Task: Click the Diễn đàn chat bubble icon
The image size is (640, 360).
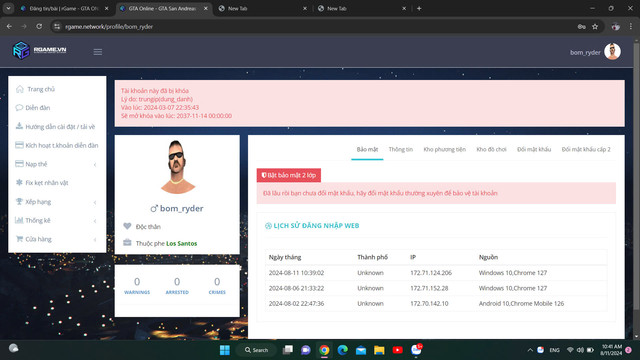Action: pos(19,108)
